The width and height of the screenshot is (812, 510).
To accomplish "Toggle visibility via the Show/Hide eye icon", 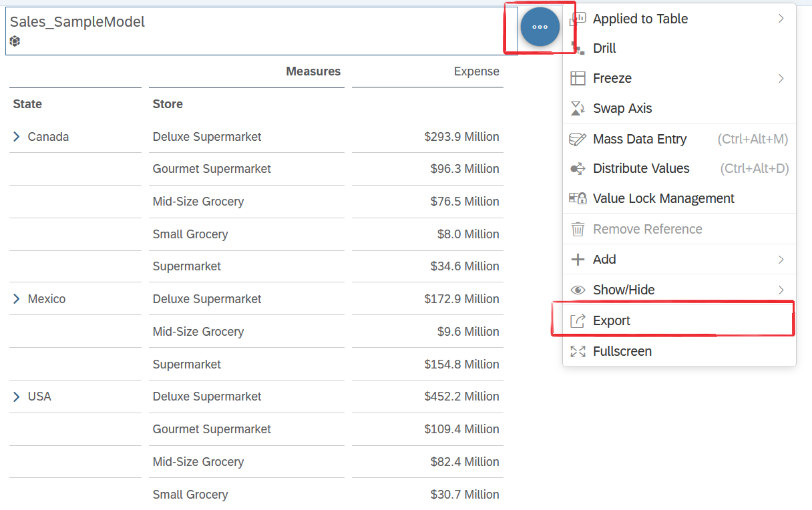I will [578, 290].
